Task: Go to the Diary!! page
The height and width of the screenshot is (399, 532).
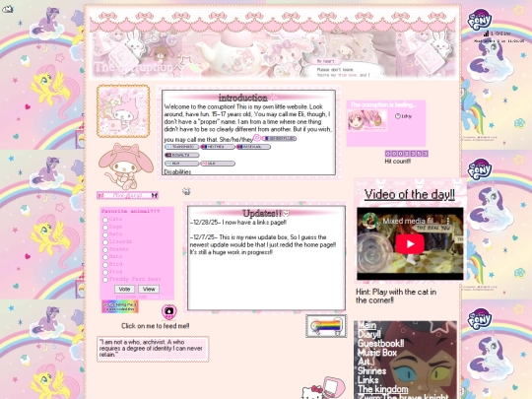Action: 369,334
